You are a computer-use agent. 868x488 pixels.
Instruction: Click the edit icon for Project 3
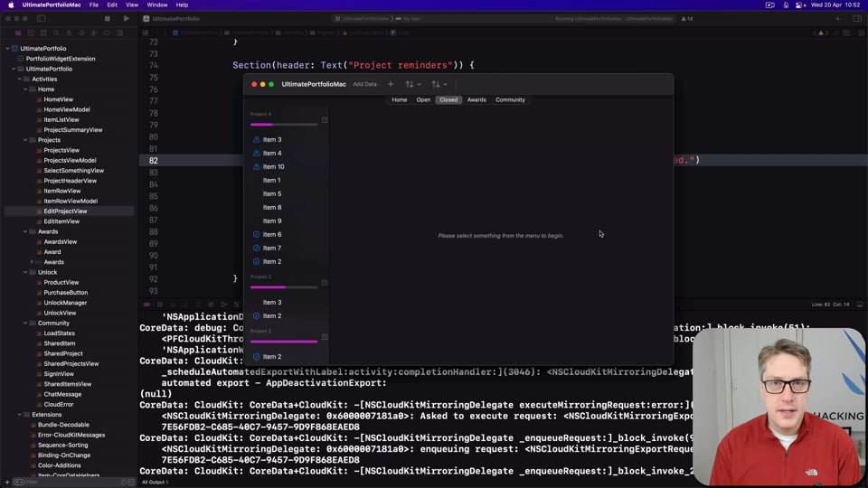[x=325, y=283]
